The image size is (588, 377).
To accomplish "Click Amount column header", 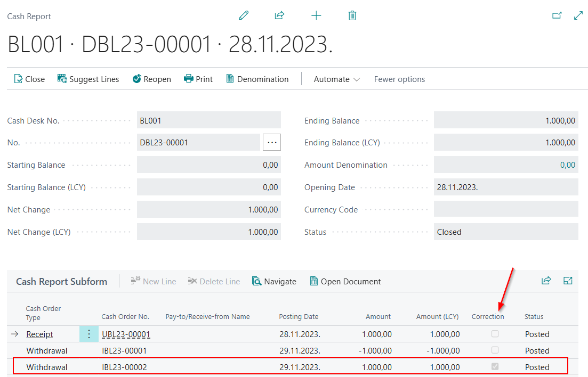I will tap(378, 317).
